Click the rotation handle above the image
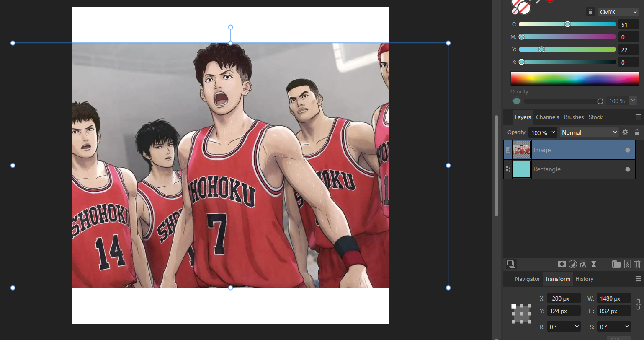This screenshot has width=644, height=340. coord(230,27)
